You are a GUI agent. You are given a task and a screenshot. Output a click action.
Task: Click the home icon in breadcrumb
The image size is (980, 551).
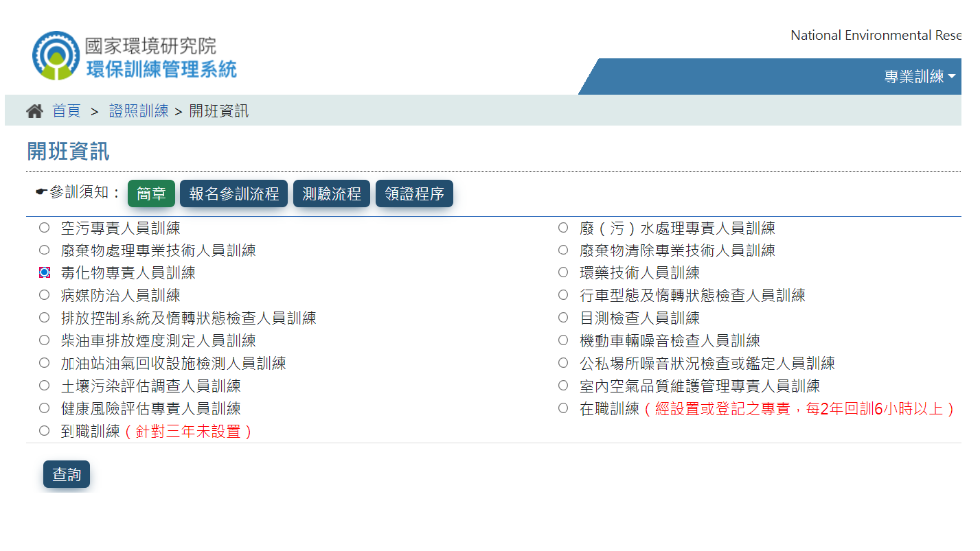point(34,111)
